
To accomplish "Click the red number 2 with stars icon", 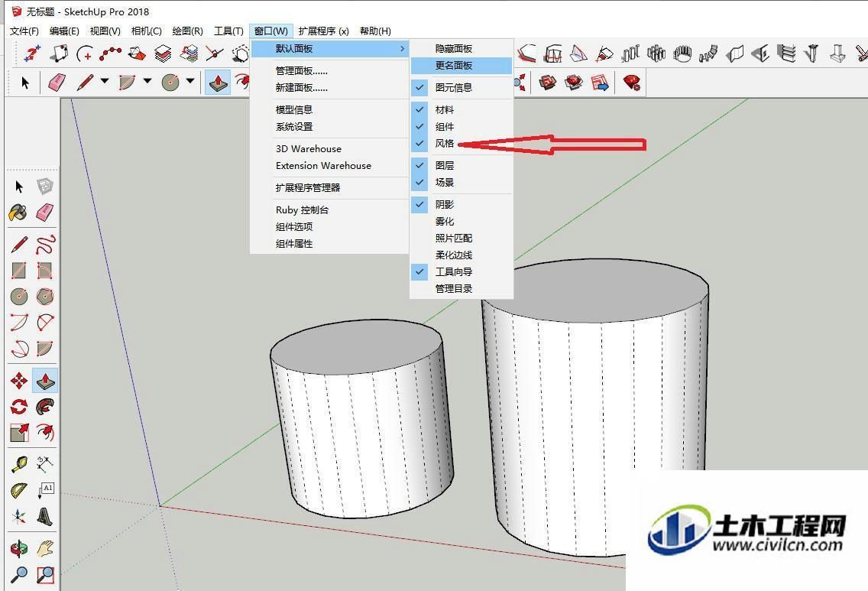I will tap(33, 54).
